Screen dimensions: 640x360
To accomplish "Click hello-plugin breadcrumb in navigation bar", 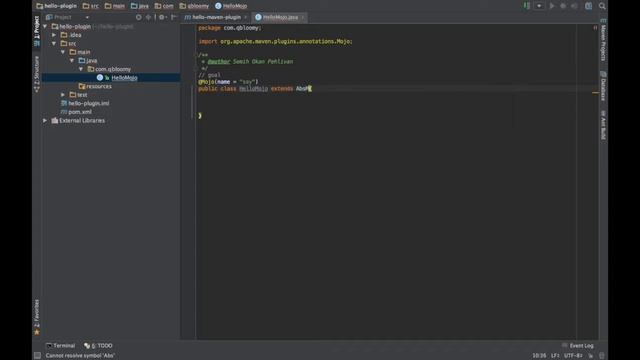I will 56,6.
